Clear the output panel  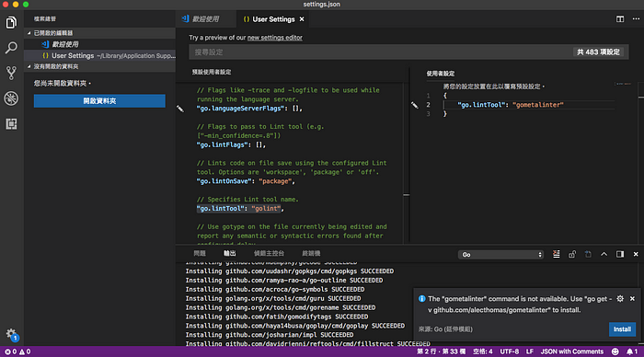coord(556,254)
